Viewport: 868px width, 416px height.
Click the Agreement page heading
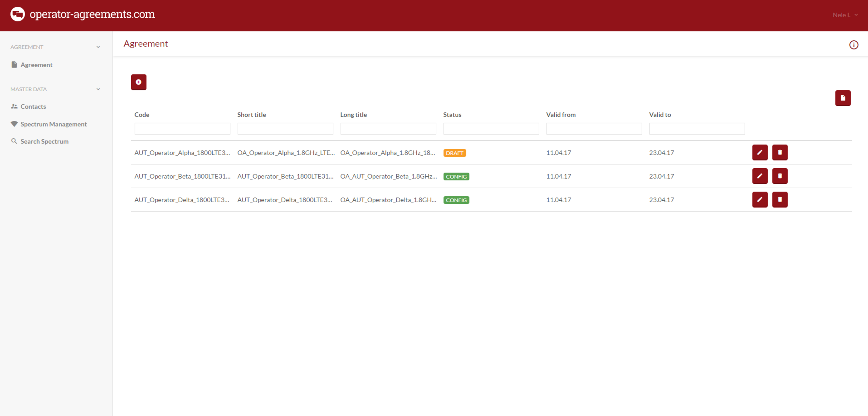pyautogui.click(x=146, y=43)
